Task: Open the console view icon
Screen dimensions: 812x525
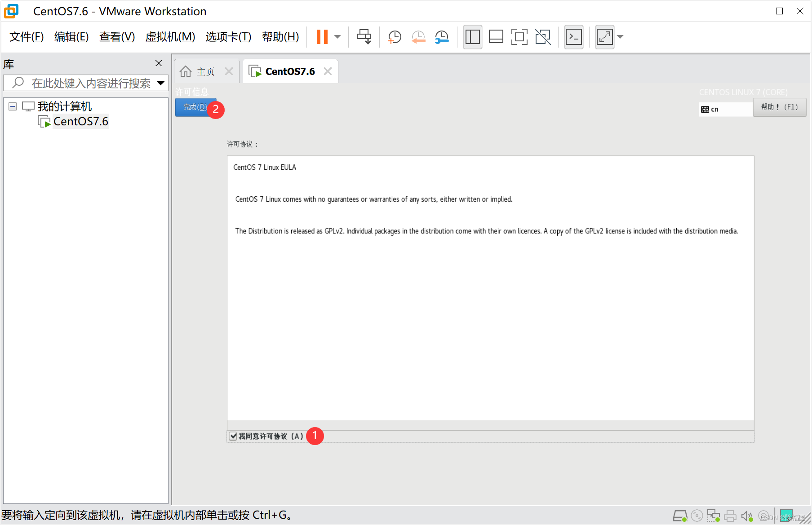Action: coord(574,37)
